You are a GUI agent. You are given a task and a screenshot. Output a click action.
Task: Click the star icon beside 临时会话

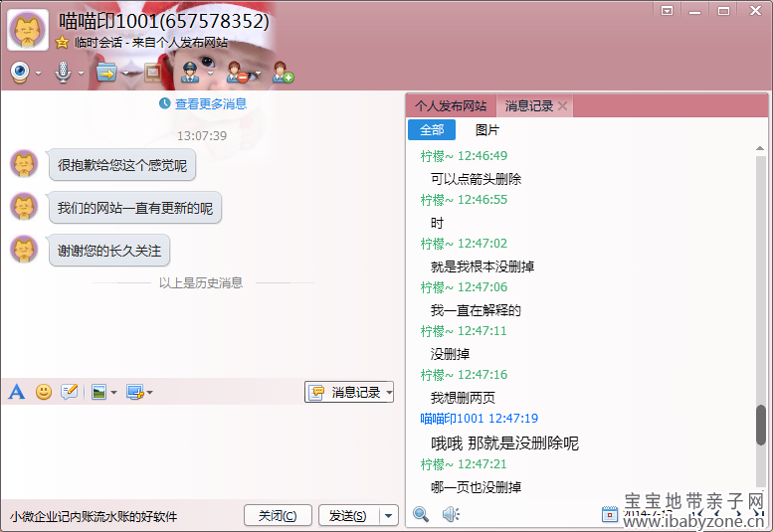pos(62,43)
